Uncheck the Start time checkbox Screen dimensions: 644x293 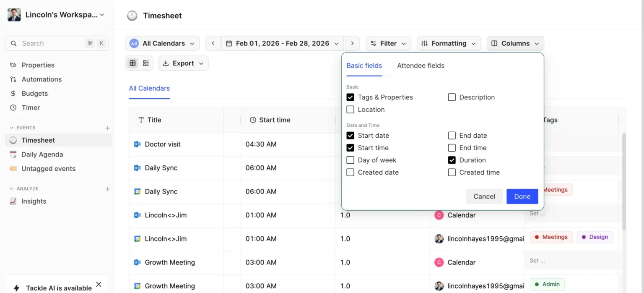351,148
